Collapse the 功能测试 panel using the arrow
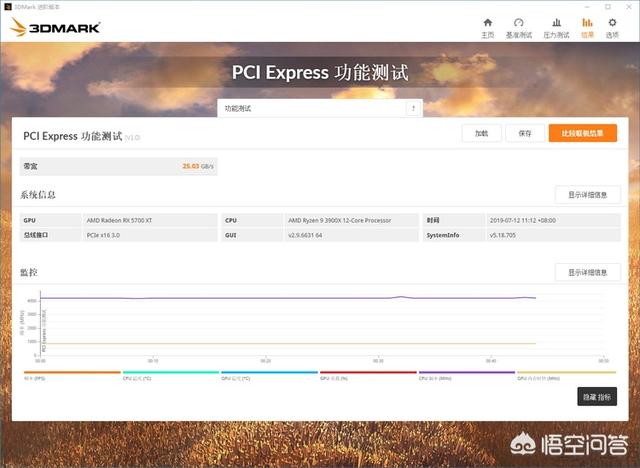640x468 pixels. [413, 109]
